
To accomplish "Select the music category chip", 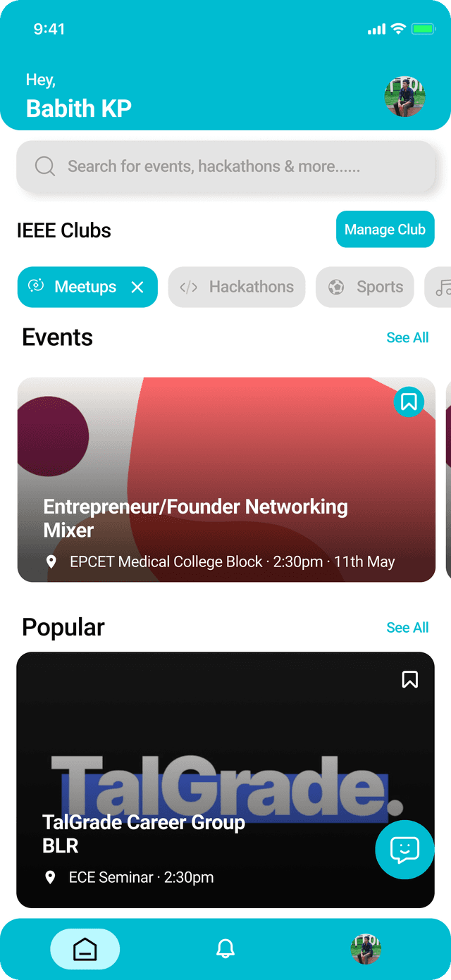I will (x=440, y=287).
